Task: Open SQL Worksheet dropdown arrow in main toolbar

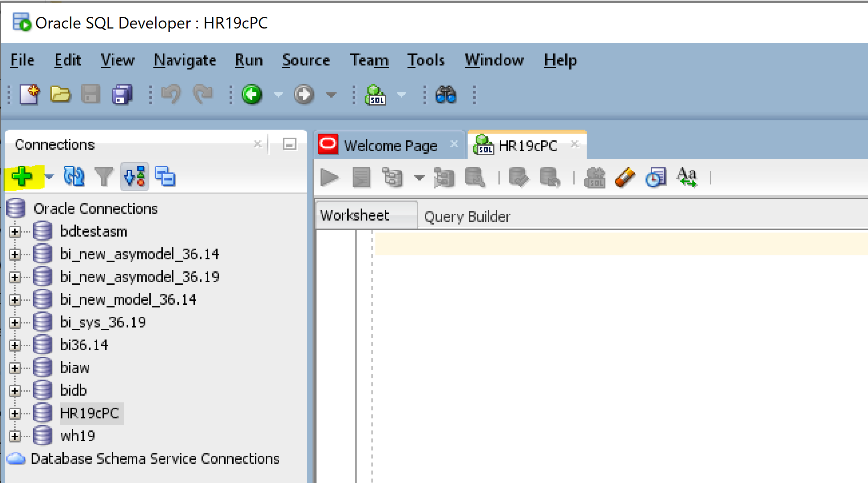Action: (x=401, y=94)
